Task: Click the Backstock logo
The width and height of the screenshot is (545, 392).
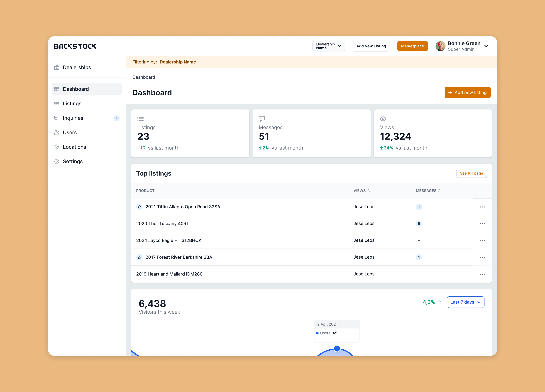Action: tap(75, 46)
